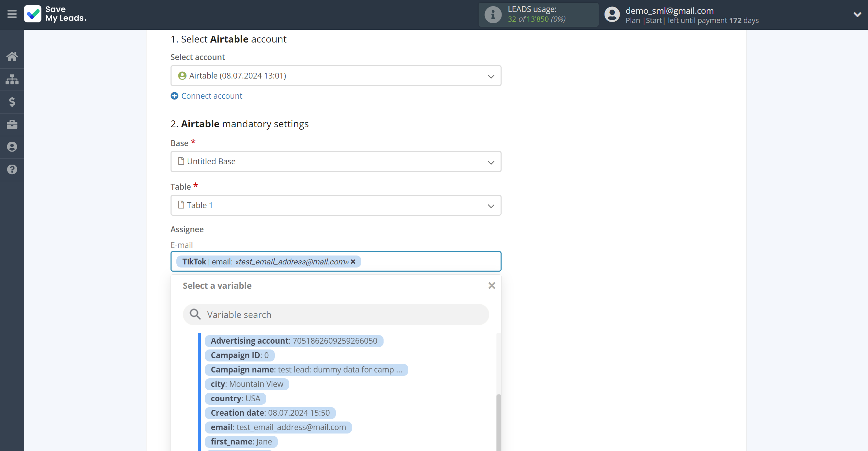Click the user avatar in header

tap(612, 15)
